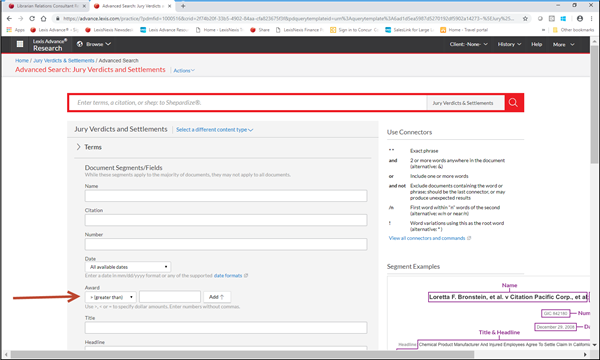Open the Chrome three-dot menu
600x360 pixels.
point(592,18)
